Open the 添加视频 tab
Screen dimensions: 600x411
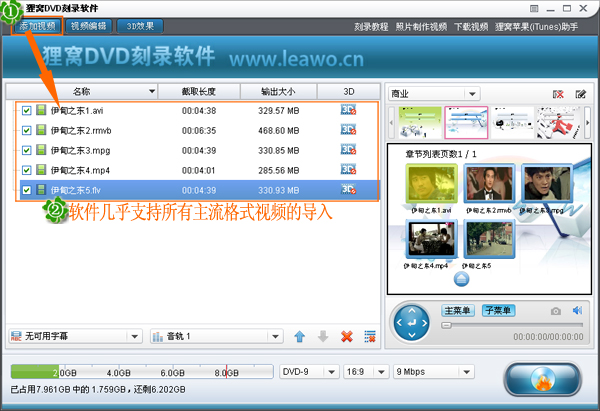(38, 26)
